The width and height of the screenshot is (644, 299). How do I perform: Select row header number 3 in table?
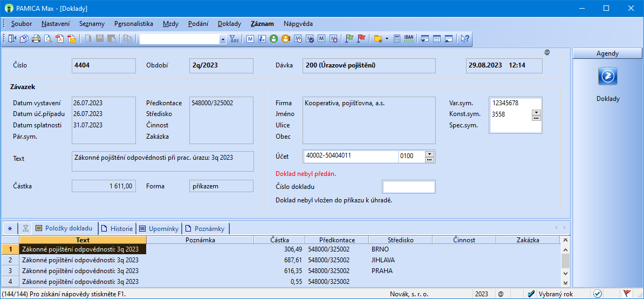click(x=10, y=270)
